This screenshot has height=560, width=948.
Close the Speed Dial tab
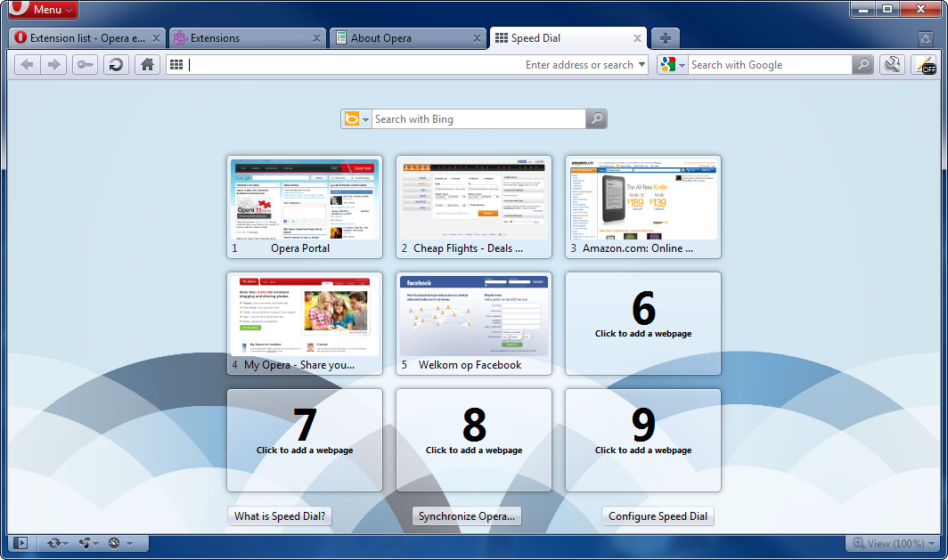(x=637, y=38)
